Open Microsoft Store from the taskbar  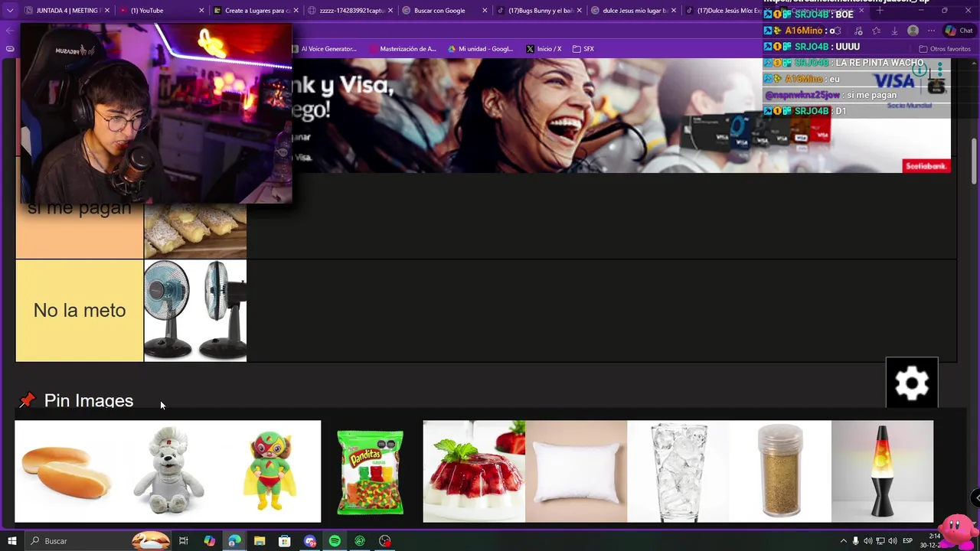coord(284,541)
